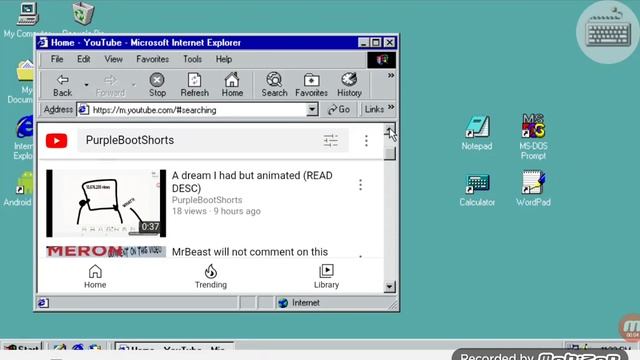Open the File menu
Screen dimensions: 640x360
pos(57,59)
